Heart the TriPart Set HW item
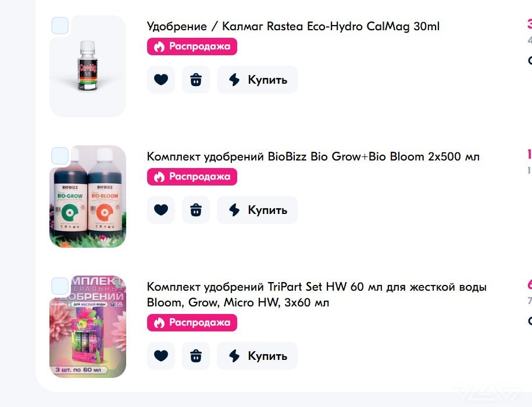The image size is (532, 407). tap(161, 356)
